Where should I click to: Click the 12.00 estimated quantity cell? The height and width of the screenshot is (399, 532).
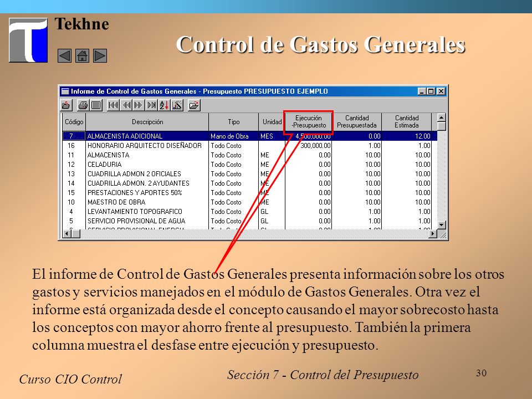pos(406,136)
